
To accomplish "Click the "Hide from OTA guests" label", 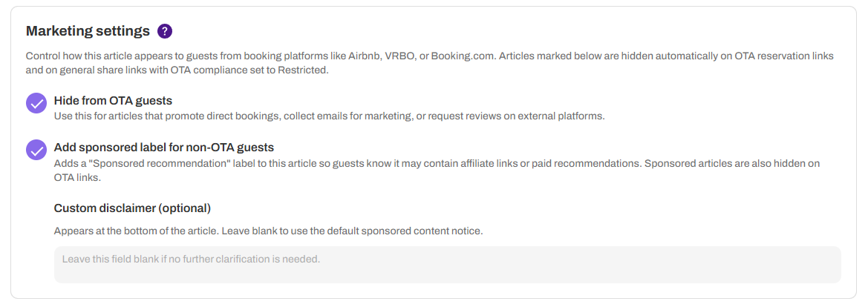I will click(x=113, y=101).
